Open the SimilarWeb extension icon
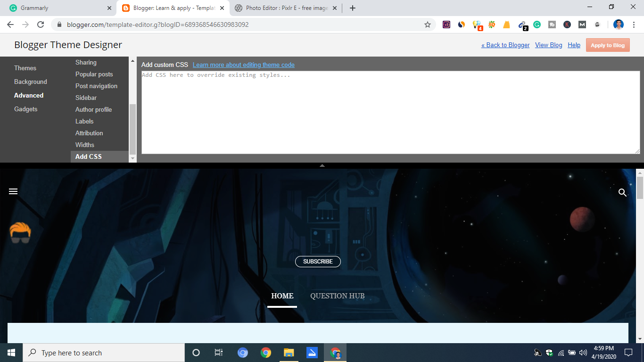The width and height of the screenshot is (644, 362). pos(462,25)
